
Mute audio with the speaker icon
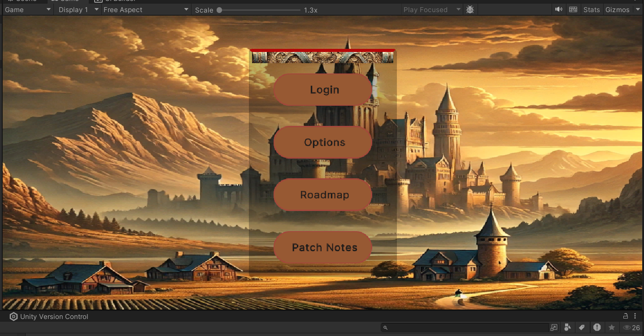559,9
